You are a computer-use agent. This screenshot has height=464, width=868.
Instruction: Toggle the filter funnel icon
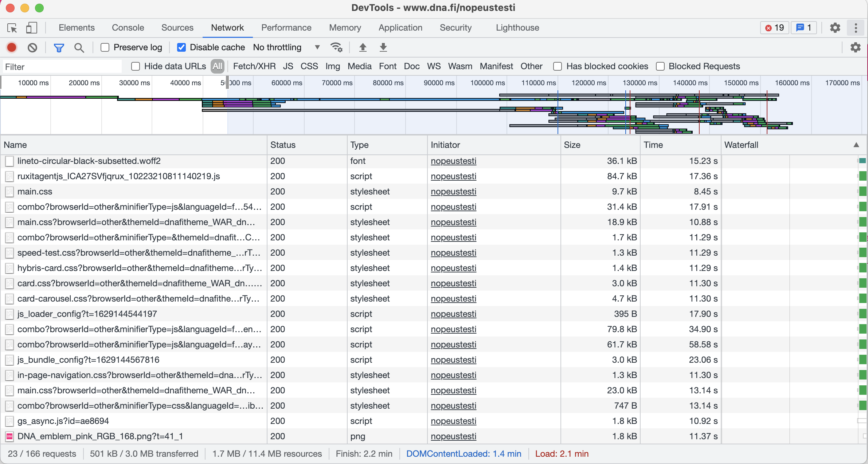click(59, 47)
